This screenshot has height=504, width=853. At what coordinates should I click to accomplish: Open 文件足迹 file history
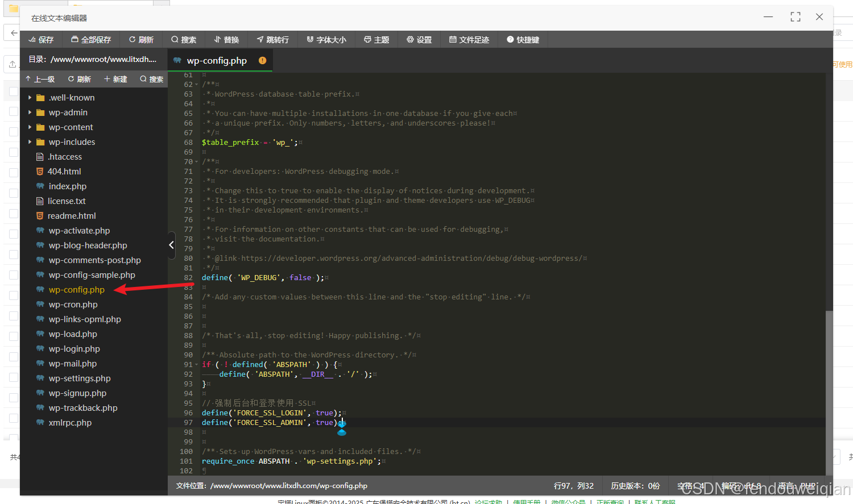(x=469, y=40)
